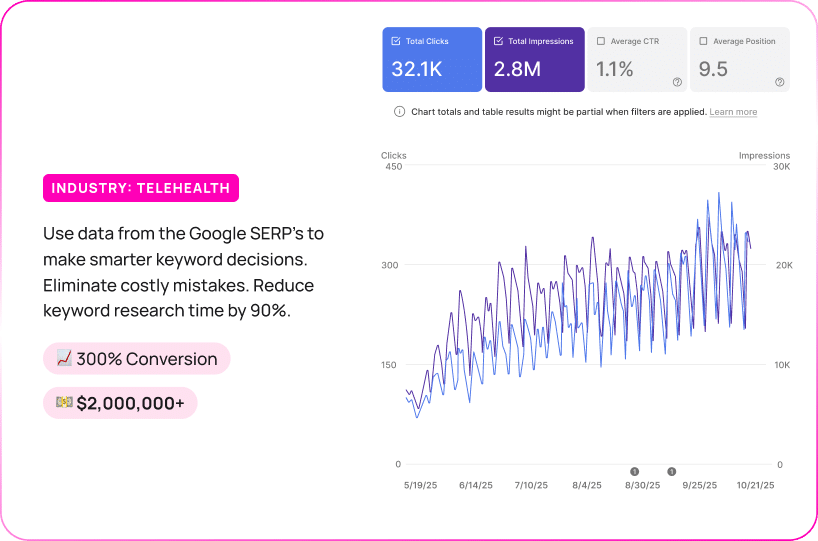Click the 5/19/25 date on the chart axis
Screen dimensions: 818x541
coord(418,485)
